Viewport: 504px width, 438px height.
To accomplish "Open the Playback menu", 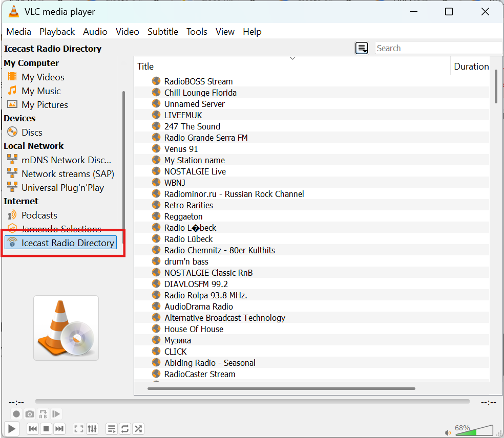I will (x=57, y=32).
